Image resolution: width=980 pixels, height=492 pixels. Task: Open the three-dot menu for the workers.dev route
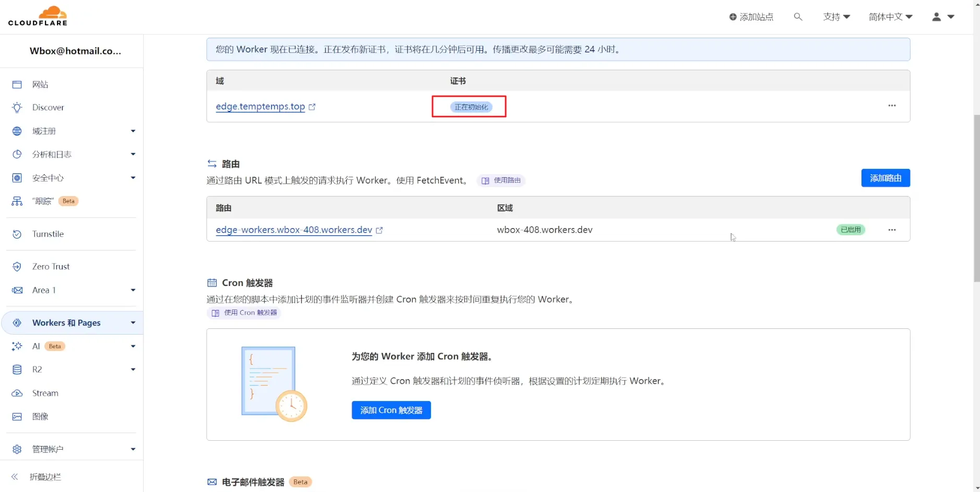click(892, 230)
